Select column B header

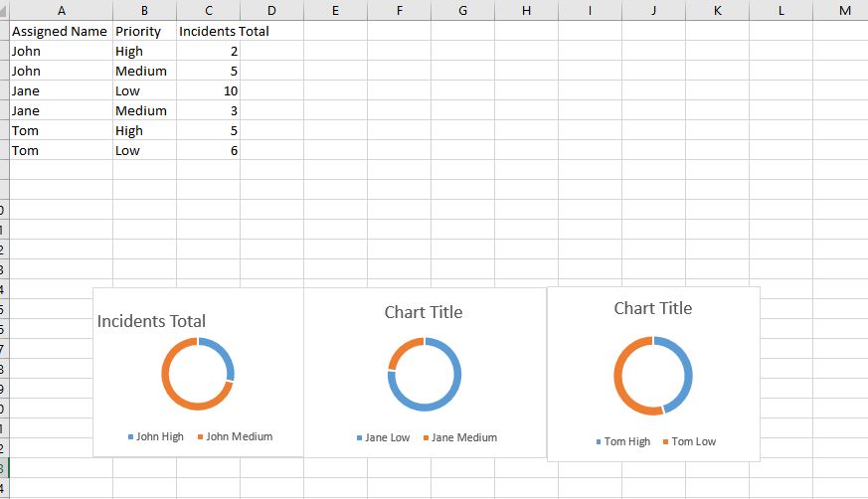[144, 11]
